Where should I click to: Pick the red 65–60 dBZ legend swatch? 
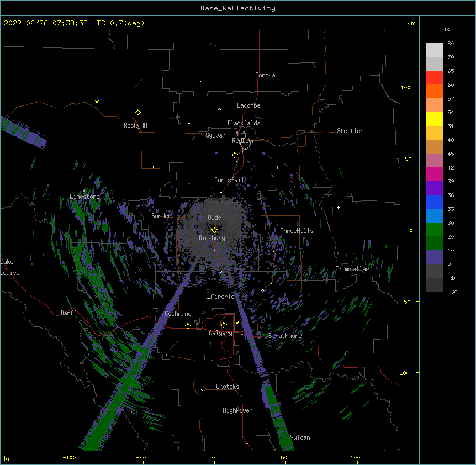pos(434,77)
